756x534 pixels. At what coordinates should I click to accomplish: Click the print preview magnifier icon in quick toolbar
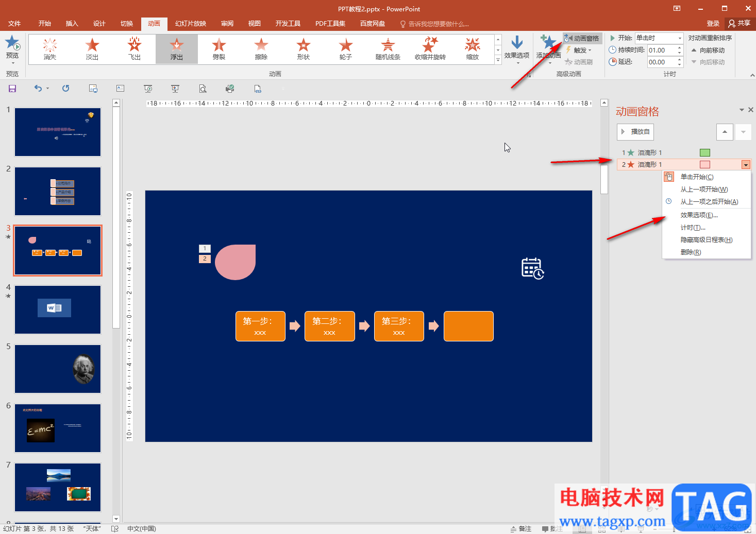click(x=203, y=89)
